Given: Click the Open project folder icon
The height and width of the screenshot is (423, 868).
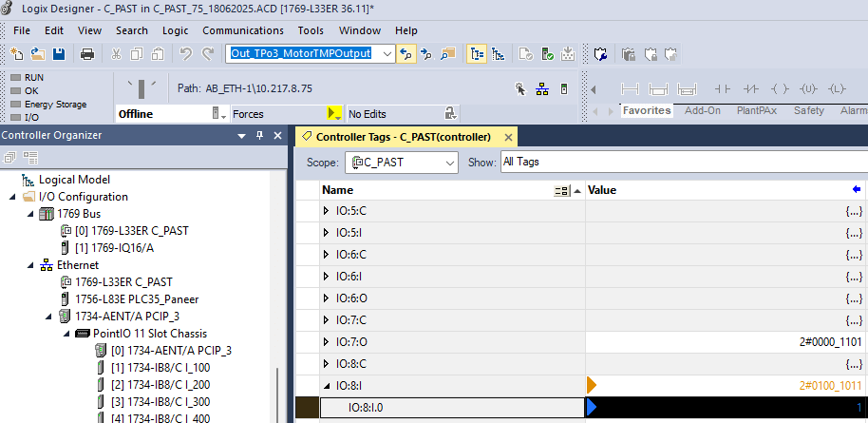Looking at the screenshot, I should tap(38, 54).
